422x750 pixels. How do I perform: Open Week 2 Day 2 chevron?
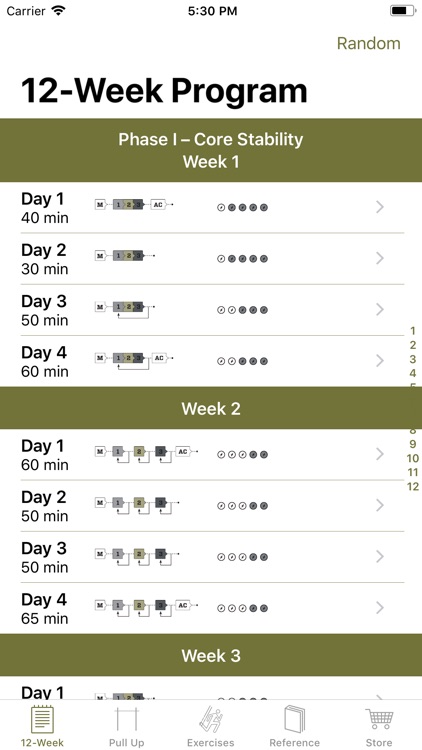click(x=380, y=505)
